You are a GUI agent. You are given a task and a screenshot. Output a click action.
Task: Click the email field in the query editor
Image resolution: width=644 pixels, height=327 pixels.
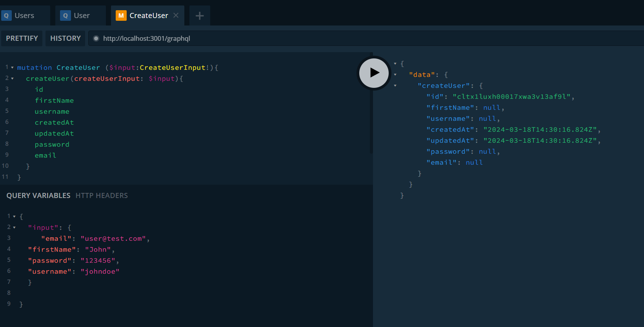[45, 156]
